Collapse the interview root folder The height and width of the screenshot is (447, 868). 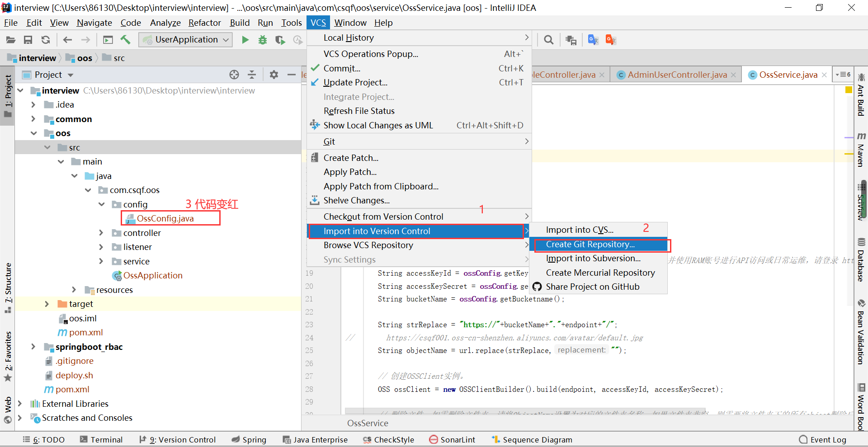(20, 90)
